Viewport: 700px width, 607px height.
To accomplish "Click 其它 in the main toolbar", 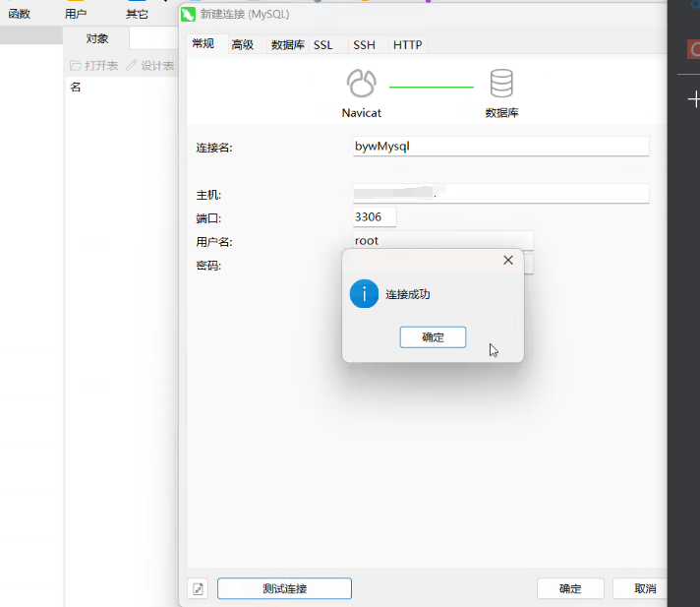I will pos(137,15).
